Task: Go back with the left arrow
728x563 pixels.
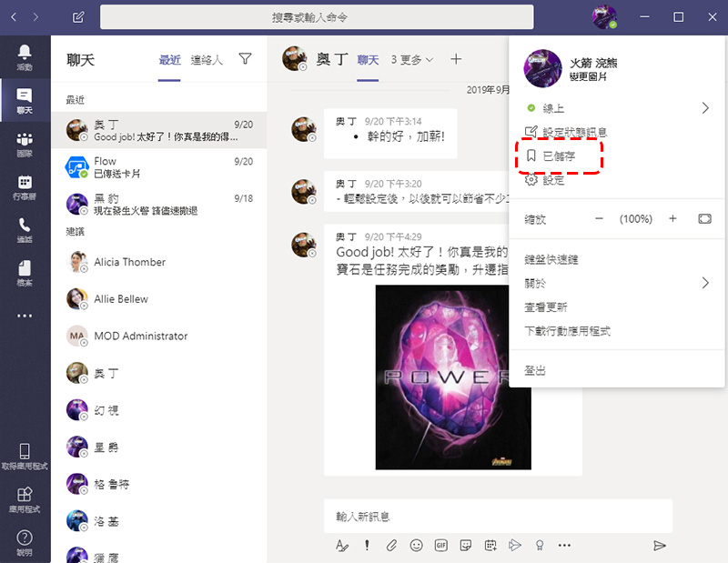Action: tap(14, 17)
